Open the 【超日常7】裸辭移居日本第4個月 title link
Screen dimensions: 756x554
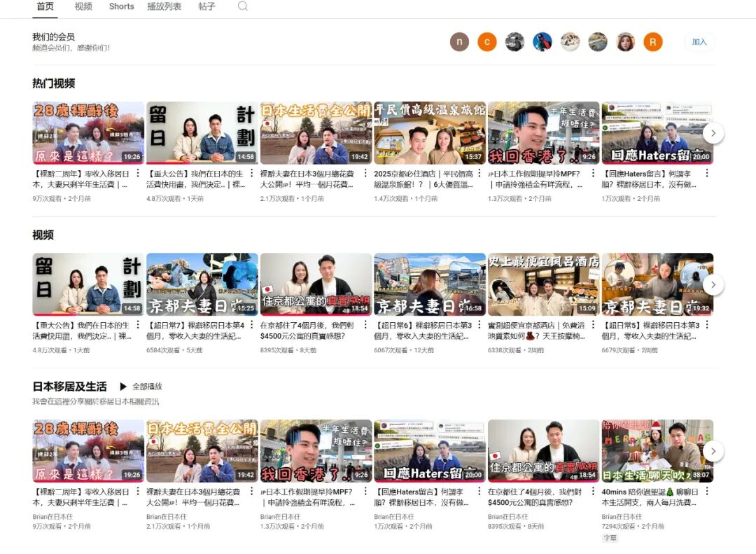(x=196, y=331)
